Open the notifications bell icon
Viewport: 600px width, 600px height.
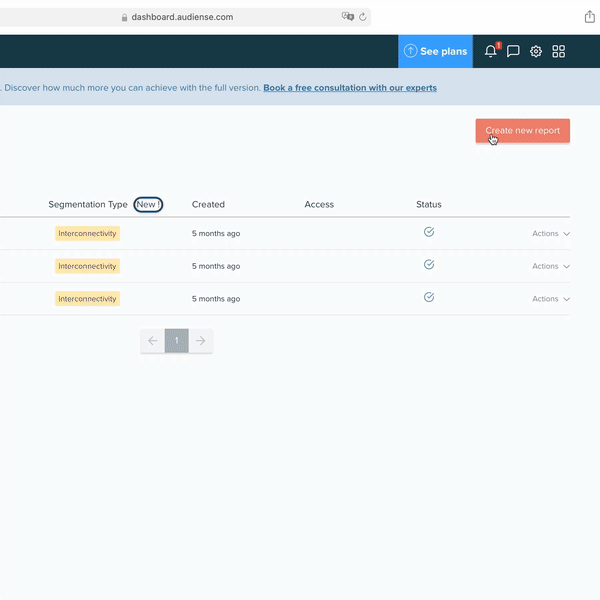pos(490,51)
